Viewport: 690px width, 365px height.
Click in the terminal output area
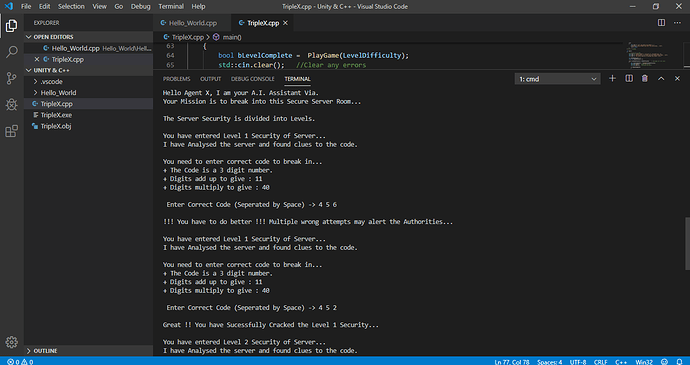418,221
